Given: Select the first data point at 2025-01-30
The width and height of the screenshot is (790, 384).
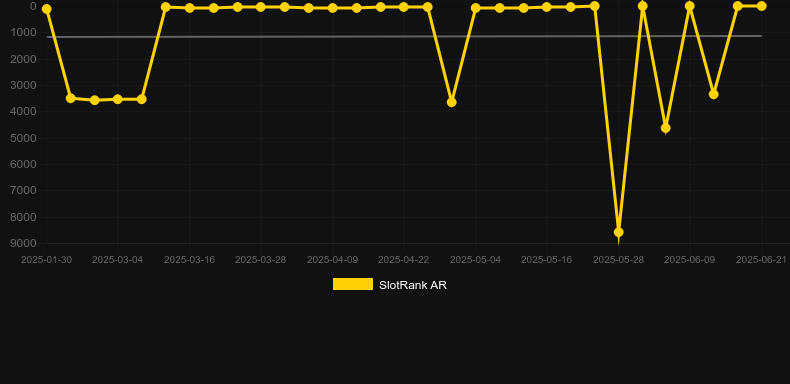Looking at the screenshot, I should 46,9.
